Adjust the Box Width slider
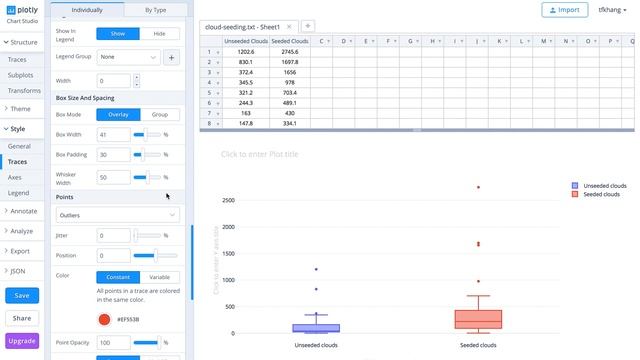Image resolution: width=640 pixels, height=360 pixels. (x=147, y=135)
